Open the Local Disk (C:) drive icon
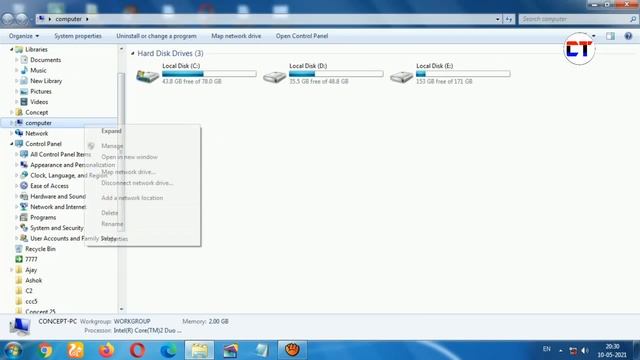 pyautogui.click(x=147, y=76)
